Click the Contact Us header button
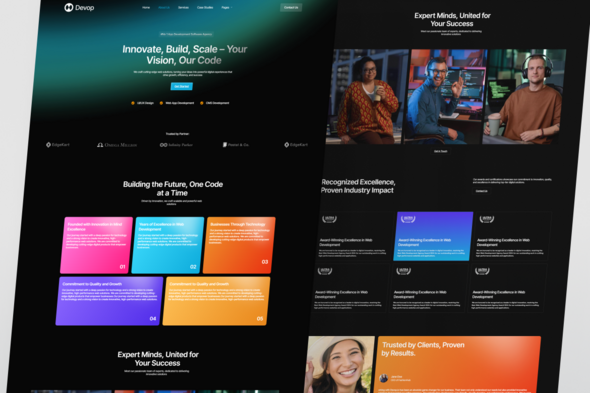This screenshot has width=590, height=393. [x=291, y=8]
